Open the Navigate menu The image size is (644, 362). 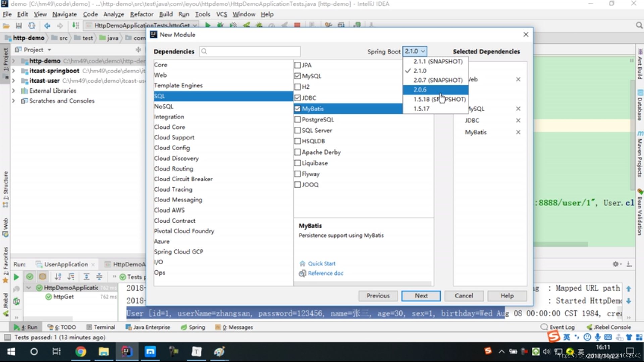click(x=64, y=14)
